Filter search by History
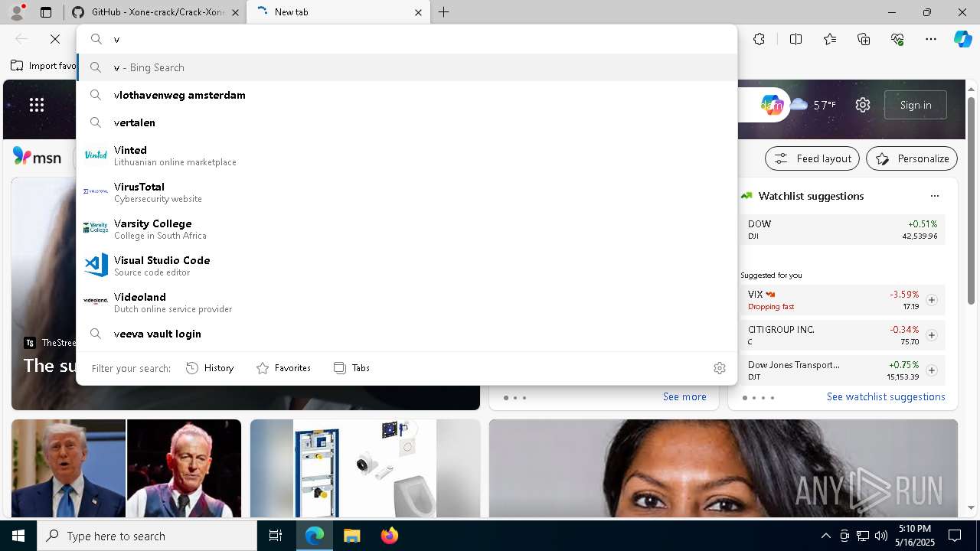980x551 pixels. point(210,368)
